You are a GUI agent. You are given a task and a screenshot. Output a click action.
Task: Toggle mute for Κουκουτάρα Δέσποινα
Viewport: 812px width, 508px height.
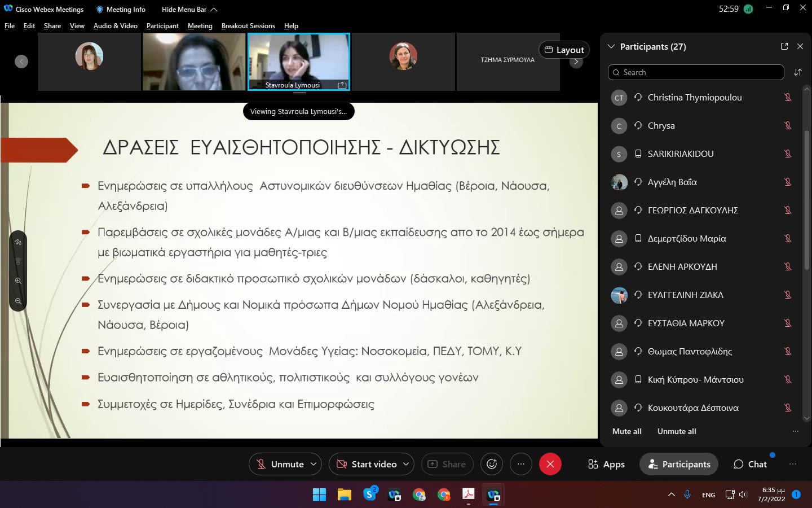[788, 408]
